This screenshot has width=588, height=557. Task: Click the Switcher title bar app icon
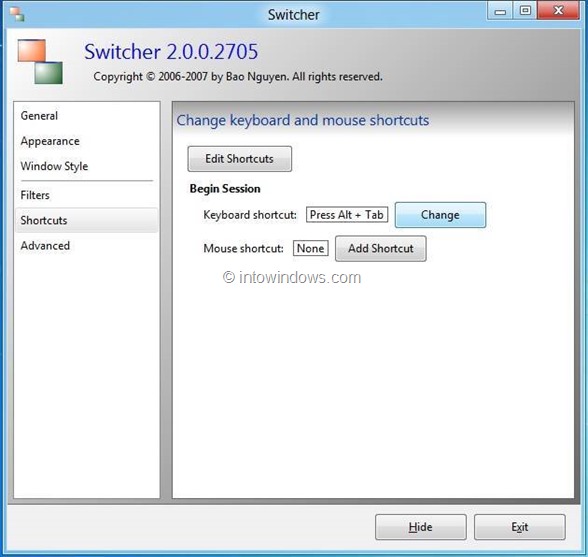(17, 14)
